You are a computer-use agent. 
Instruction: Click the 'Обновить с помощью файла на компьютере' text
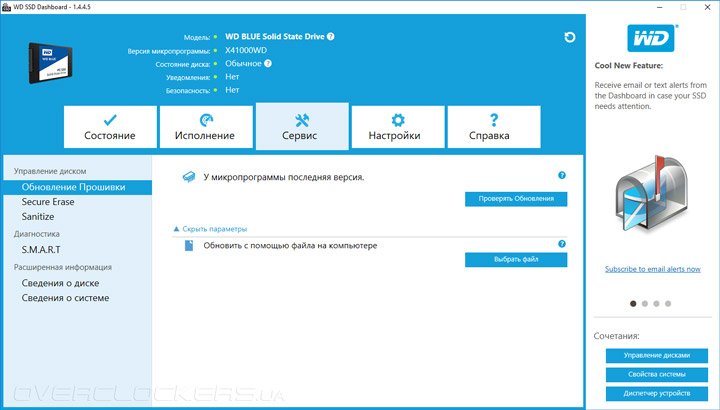pyautogui.click(x=290, y=246)
